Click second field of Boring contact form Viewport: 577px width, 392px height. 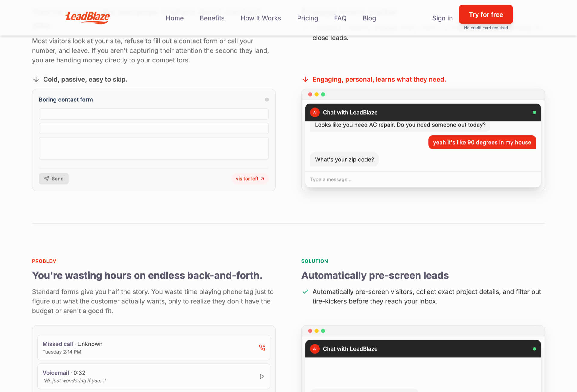(x=154, y=128)
